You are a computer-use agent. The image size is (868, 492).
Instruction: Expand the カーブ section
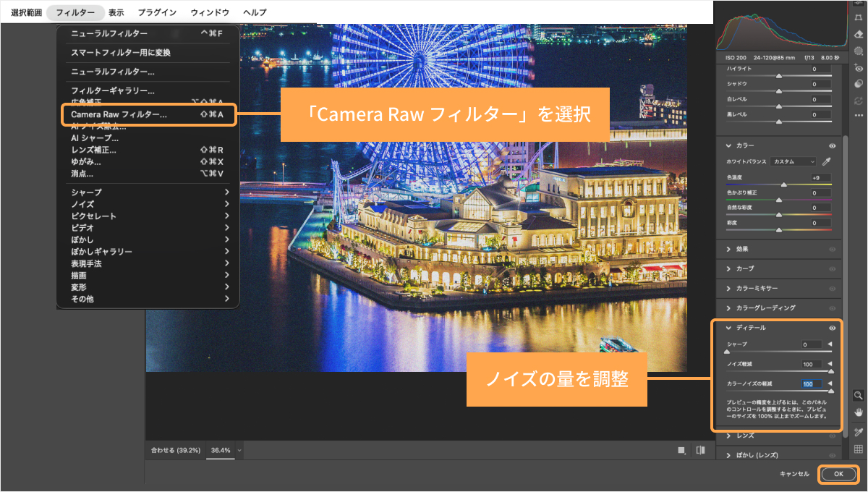[744, 268]
